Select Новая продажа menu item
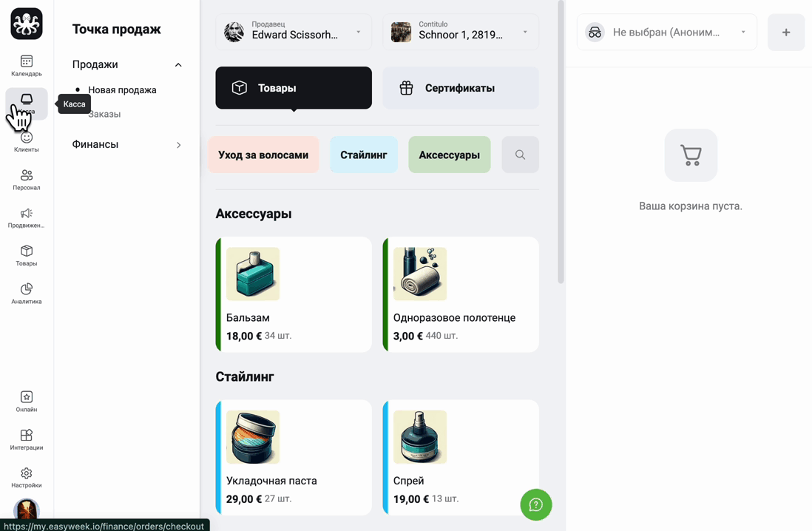The height and width of the screenshot is (531, 812). pos(122,90)
